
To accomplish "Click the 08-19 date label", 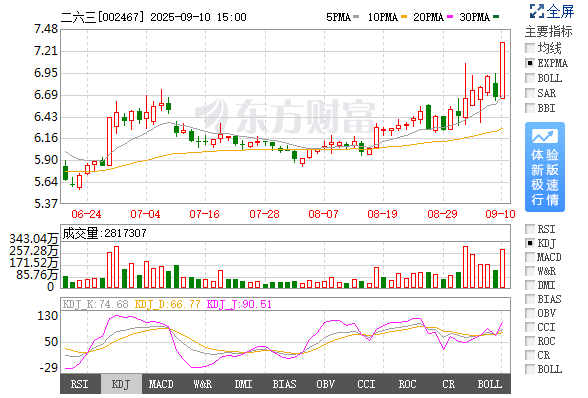I will point(382,214).
